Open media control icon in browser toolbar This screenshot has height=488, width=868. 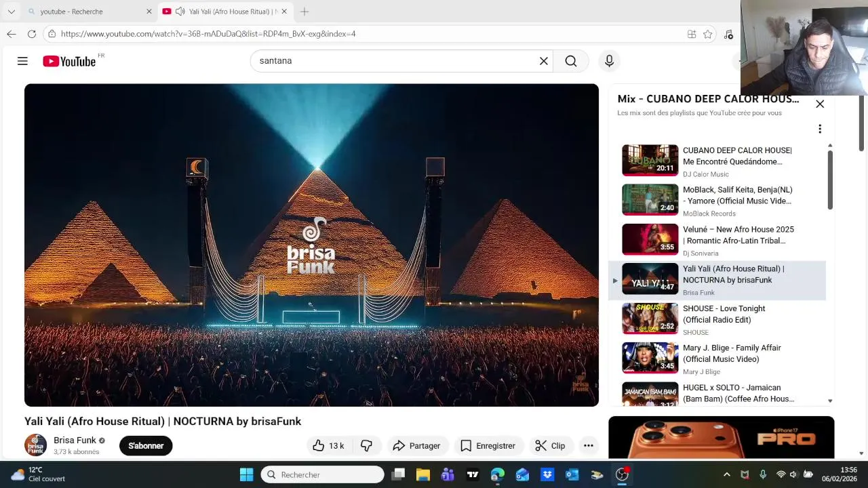[728, 34]
